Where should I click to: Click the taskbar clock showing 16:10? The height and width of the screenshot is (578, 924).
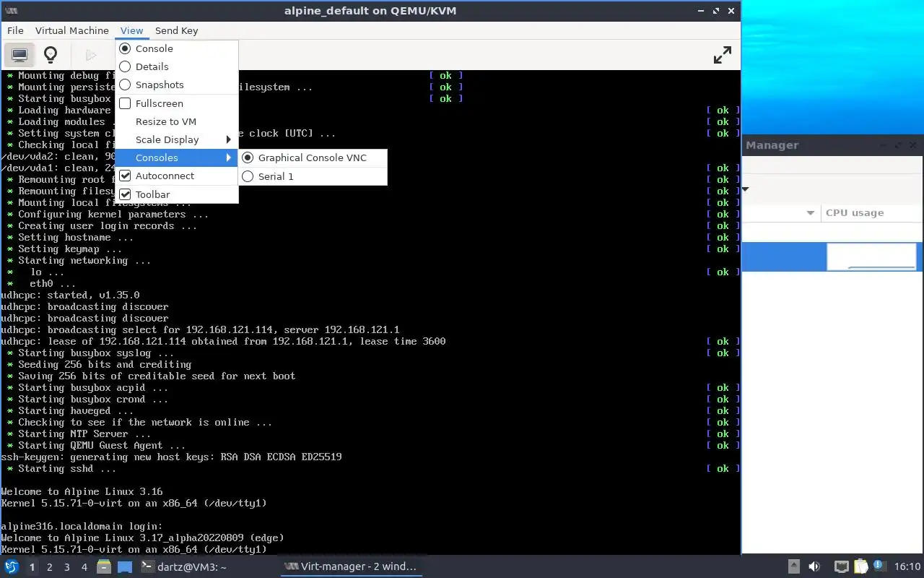(x=907, y=567)
